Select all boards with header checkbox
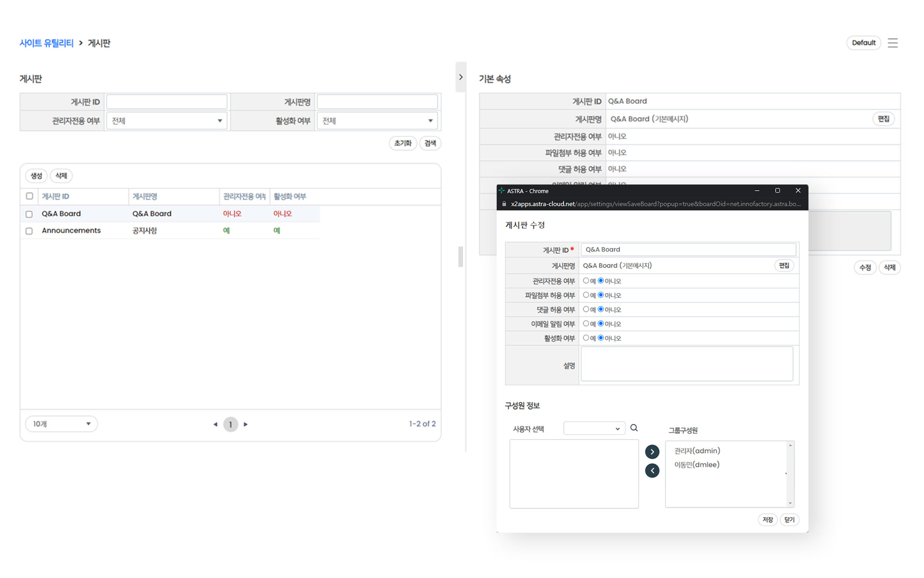924x578 pixels. click(29, 196)
